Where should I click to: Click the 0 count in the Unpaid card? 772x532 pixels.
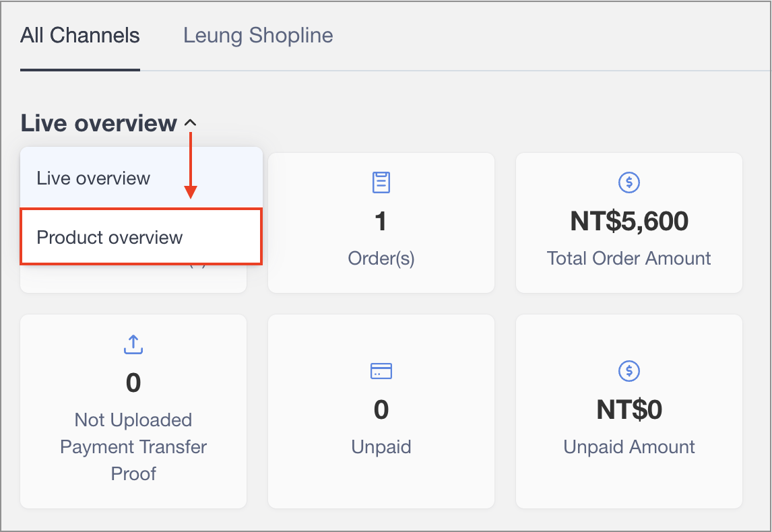(x=381, y=409)
